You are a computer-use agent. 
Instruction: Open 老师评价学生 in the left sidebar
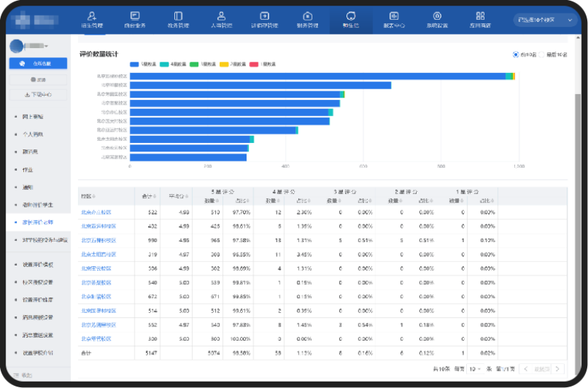pyautogui.click(x=38, y=205)
